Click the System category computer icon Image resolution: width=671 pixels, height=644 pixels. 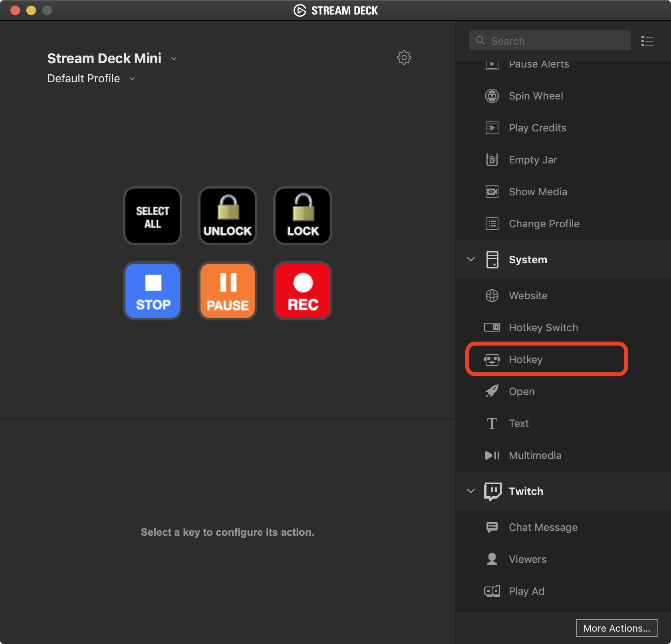point(492,260)
